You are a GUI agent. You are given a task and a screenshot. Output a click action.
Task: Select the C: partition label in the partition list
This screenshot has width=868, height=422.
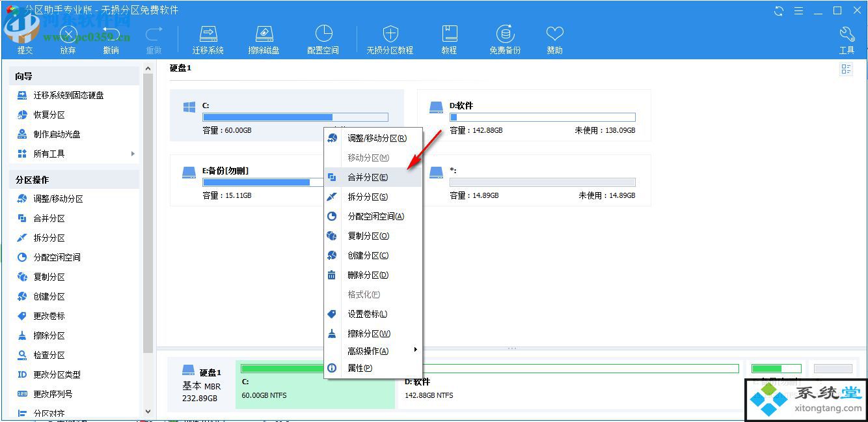(206, 105)
